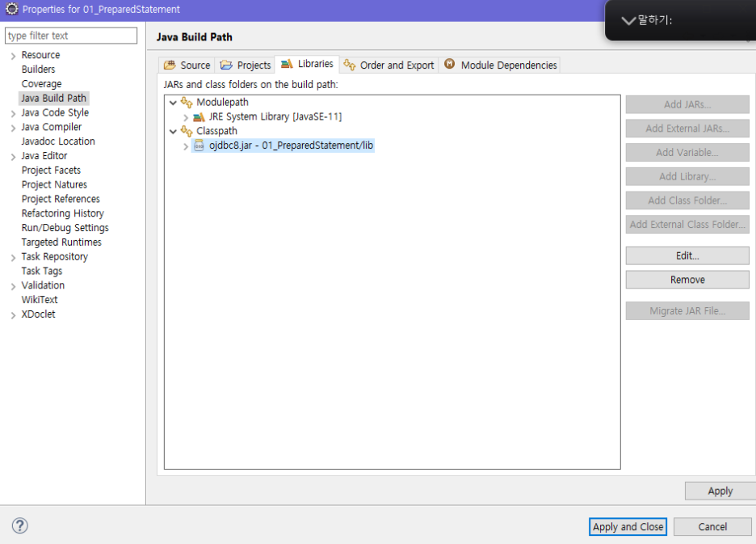Click Add External Class Folder... button
Image resolution: width=756 pixels, height=544 pixels.
[687, 225]
